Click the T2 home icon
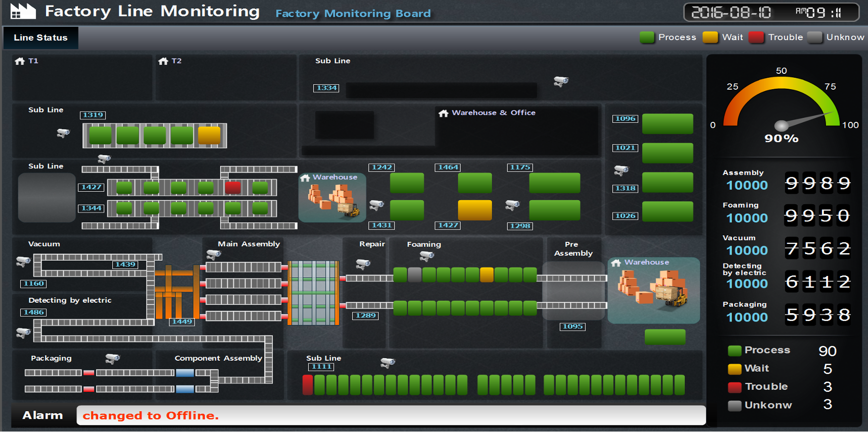Screen dimensions: 868x432 pyautogui.click(x=163, y=61)
